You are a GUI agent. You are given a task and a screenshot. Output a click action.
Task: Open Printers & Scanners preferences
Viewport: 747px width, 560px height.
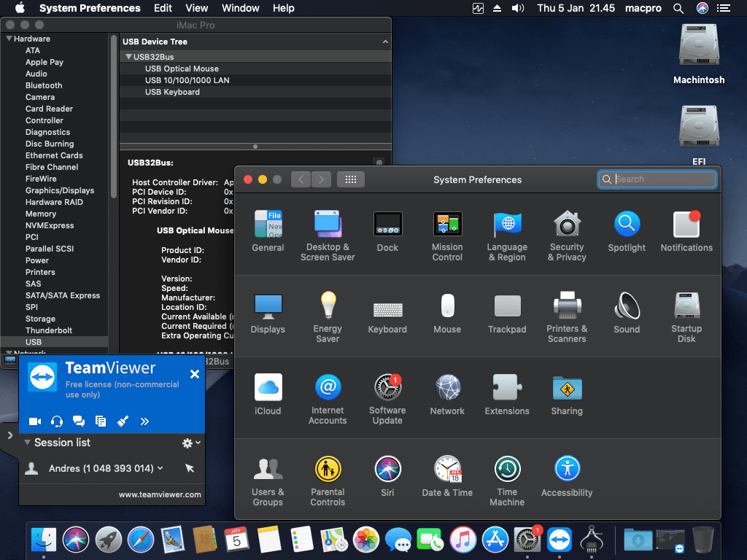pos(567,317)
